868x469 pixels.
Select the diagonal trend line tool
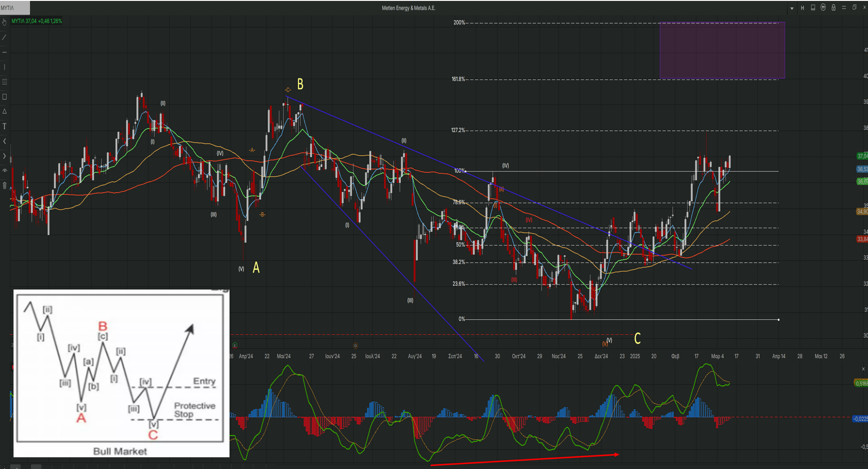click(4, 37)
